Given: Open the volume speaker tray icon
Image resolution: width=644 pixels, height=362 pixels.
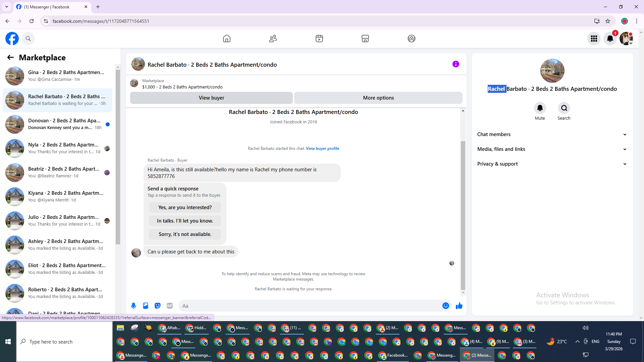Looking at the screenshot, I should [x=586, y=328].
